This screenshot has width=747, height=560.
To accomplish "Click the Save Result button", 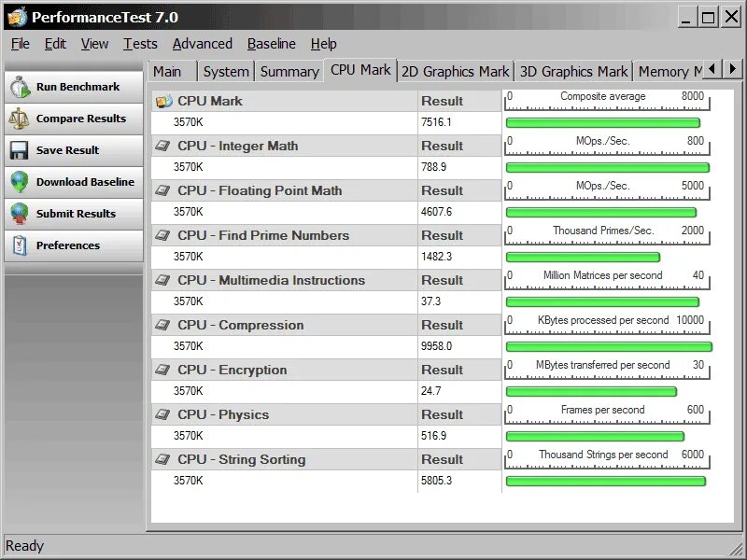I will pyautogui.click(x=74, y=150).
